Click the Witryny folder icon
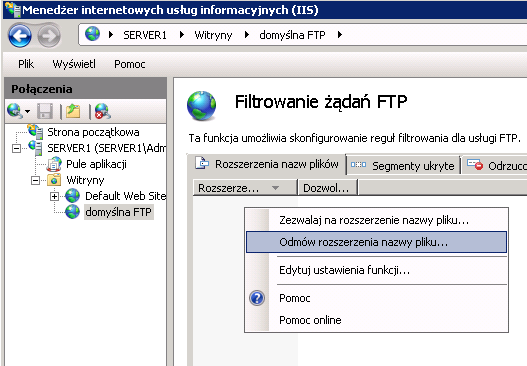The image size is (527, 366). coord(54,180)
